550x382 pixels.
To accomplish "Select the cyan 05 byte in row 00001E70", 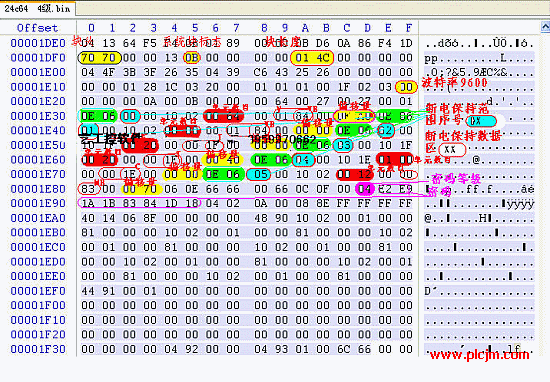I will [x=260, y=174].
